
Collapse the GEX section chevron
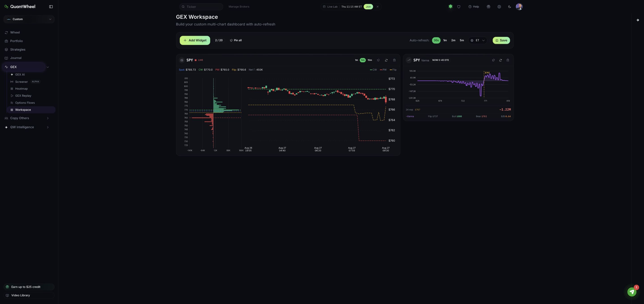(x=48, y=67)
